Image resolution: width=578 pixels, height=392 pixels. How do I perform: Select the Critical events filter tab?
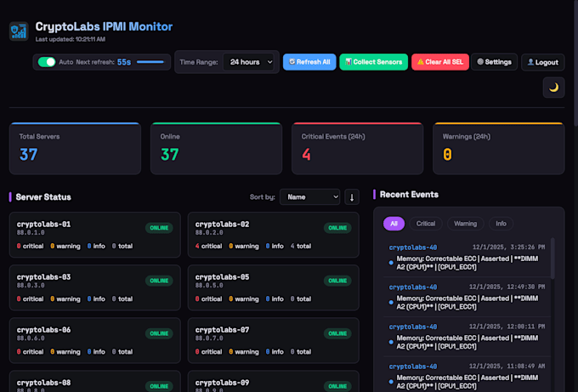tap(426, 224)
